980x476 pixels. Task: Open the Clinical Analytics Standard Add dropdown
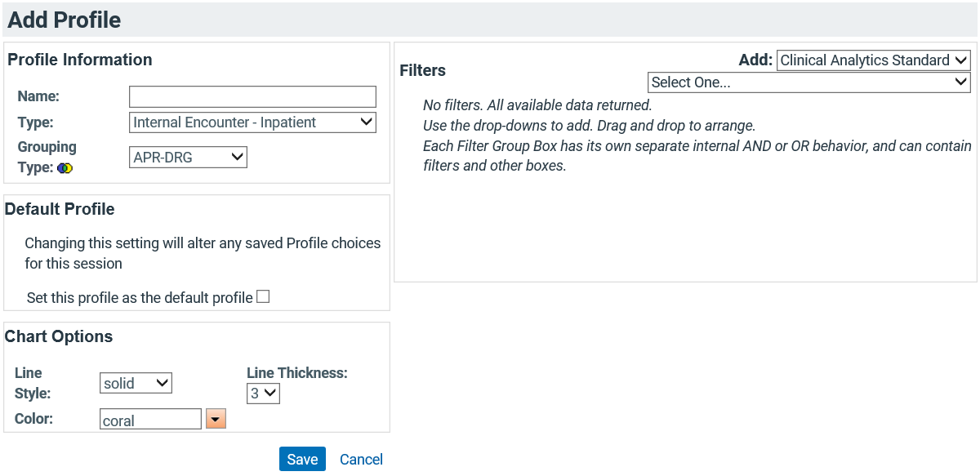tap(873, 60)
